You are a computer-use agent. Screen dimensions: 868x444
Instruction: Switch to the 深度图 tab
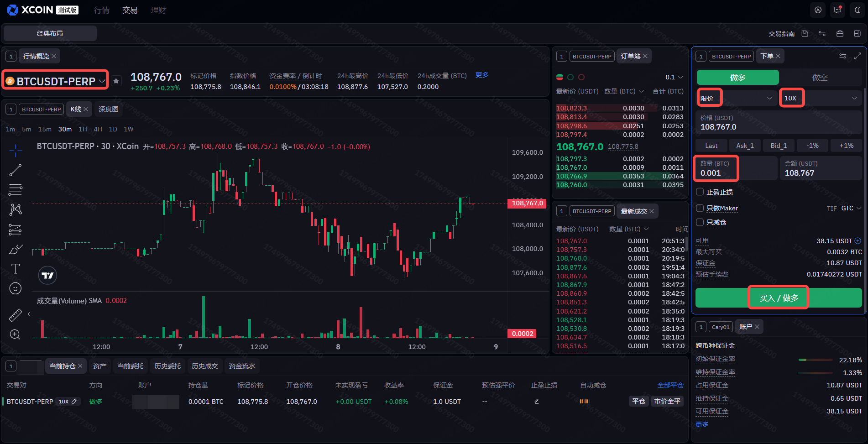click(109, 109)
